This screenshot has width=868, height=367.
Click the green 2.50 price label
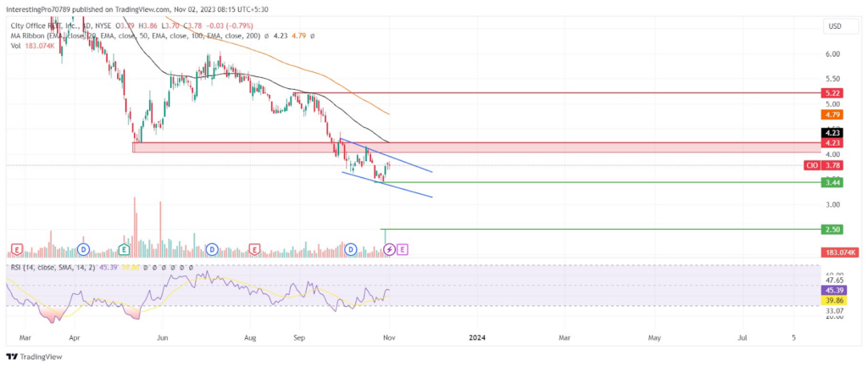click(x=832, y=229)
